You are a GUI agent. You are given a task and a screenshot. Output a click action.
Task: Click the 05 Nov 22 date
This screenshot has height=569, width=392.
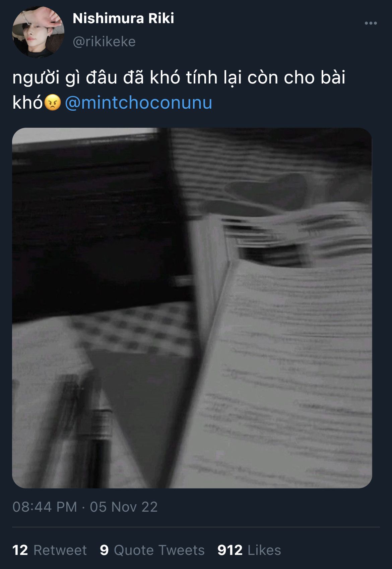(x=124, y=507)
